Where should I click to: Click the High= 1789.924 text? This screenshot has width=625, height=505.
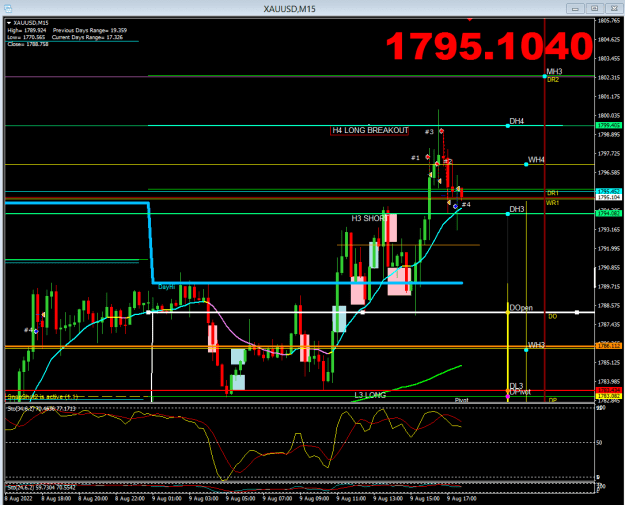[x=27, y=30]
